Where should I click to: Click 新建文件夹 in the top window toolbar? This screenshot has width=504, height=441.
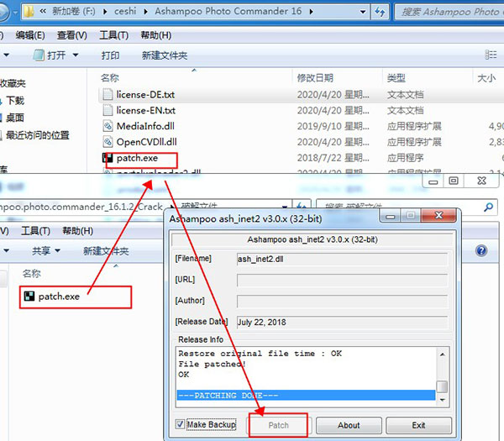click(x=165, y=55)
